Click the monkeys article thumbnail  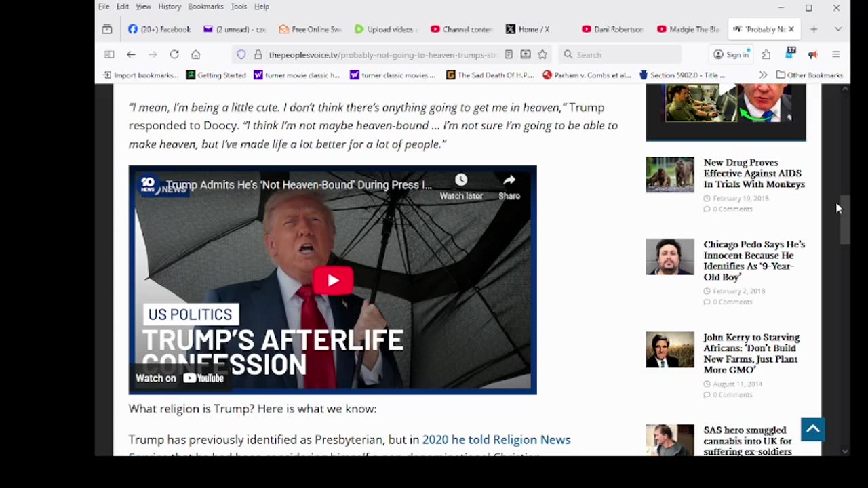(670, 175)
